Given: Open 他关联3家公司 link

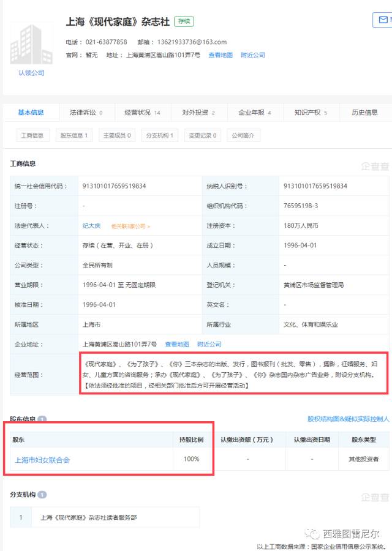Looking at the screenshot, I should (x=130, y=226).
